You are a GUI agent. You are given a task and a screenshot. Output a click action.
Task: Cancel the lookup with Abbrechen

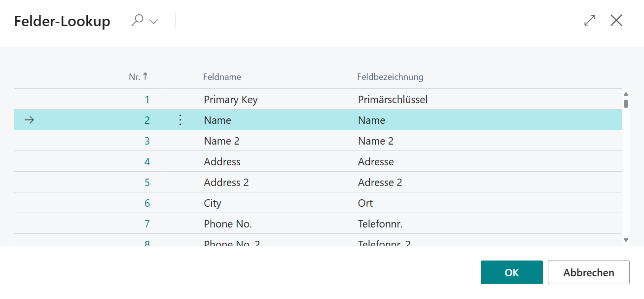click(x=588, y=272)
